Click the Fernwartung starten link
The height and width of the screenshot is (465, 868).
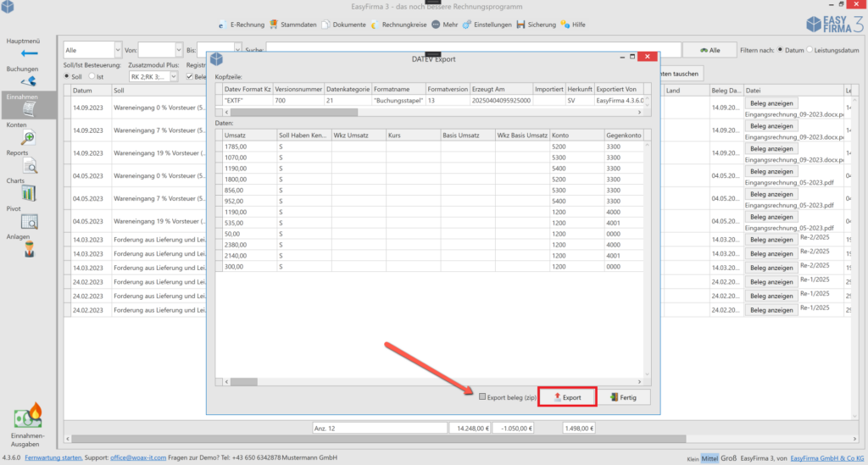click(x=53, y=457)
